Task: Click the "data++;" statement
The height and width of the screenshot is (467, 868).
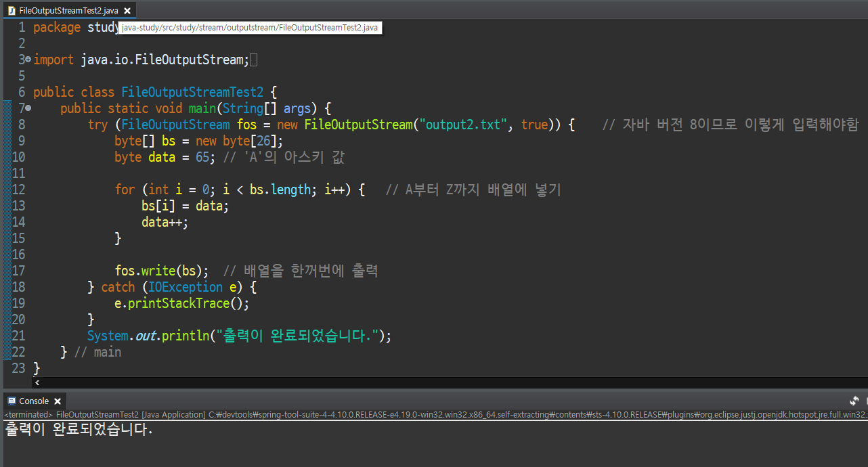Action: [x=165, y=223]
